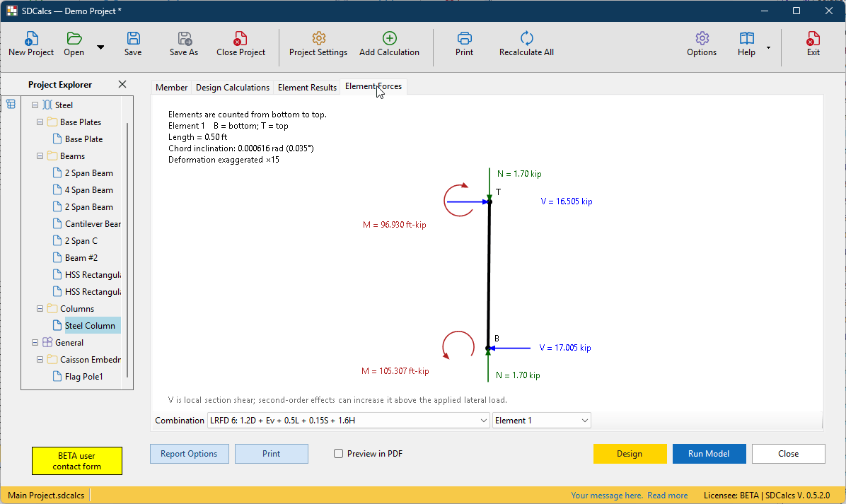Select the Element Forces tab

tap(373, 86)
